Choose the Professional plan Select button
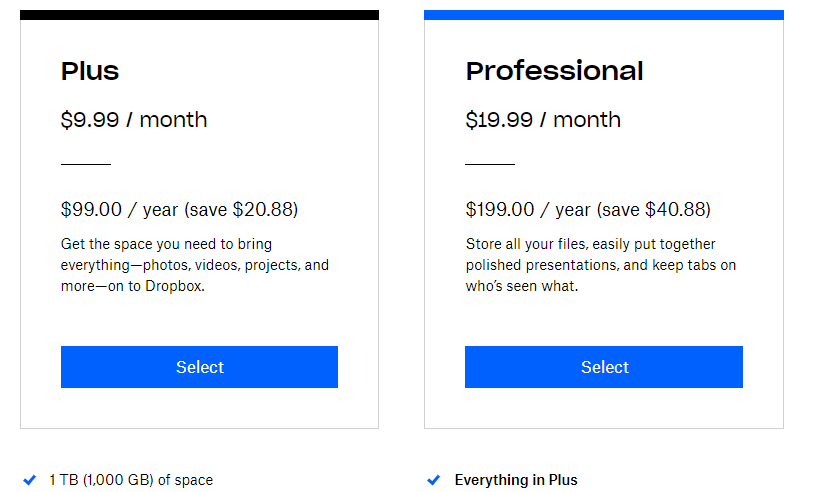Screen dimensions: 815x492 click(x=603, y=367)
